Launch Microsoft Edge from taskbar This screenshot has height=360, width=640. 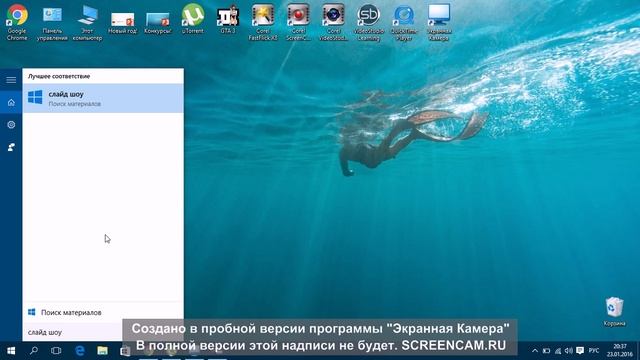click(x=80, y=351)
